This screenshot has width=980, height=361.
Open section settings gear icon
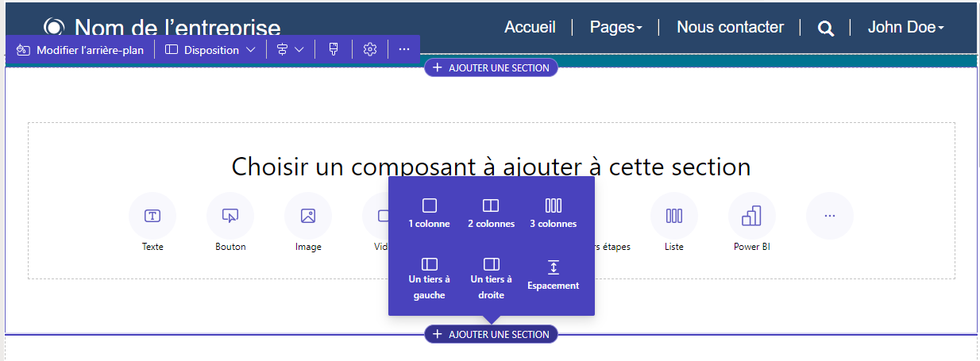(x=369, y=49)
